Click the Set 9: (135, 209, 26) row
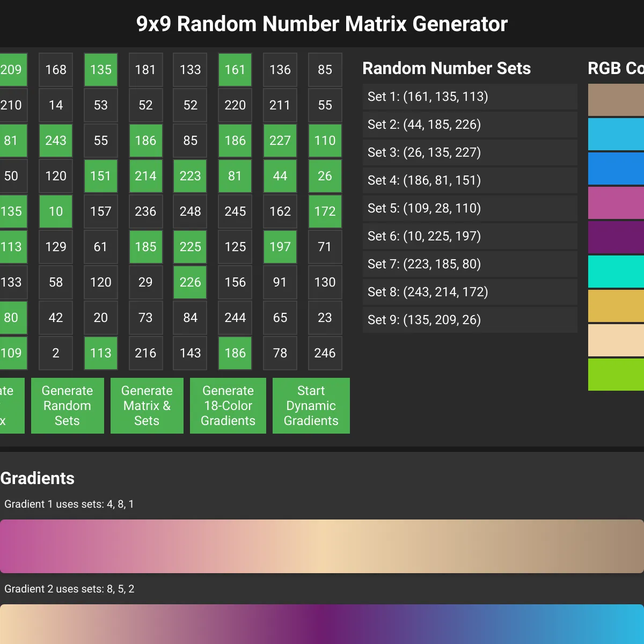The width and height of the screenshot is (644, 644). coord(470,320)
